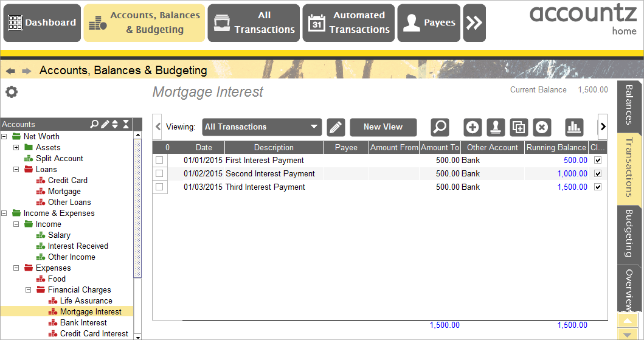644x340 pixels.
Task: Sort by the Description column header
Action: click(274, 147)
